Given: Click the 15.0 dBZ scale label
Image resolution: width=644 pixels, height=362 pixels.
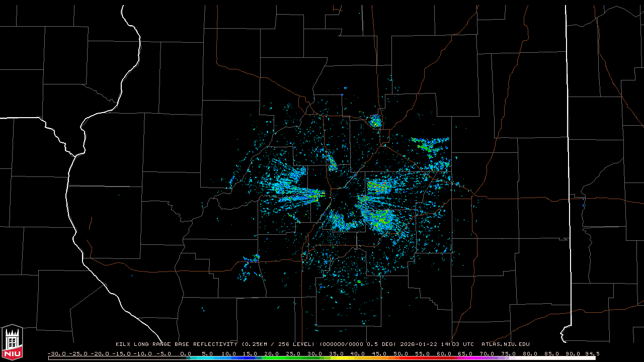Looking at the screenshot, I should [250, 353].
